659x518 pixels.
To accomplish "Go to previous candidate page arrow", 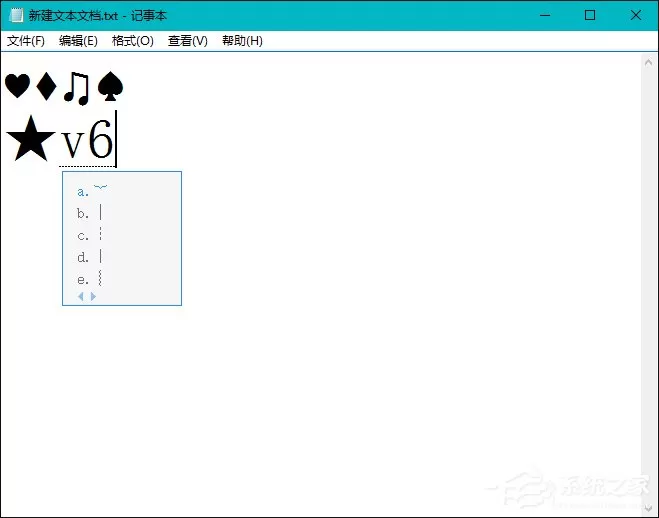I will 81,297.
